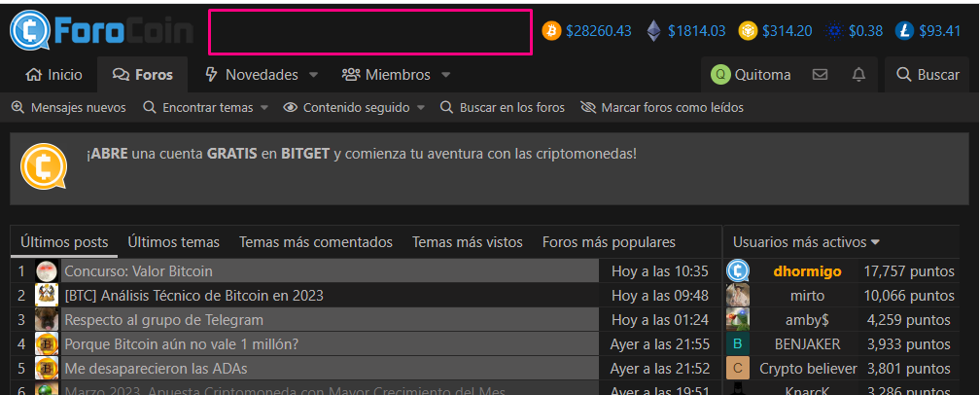
Task: Click the Ethereum price icon
Action: click(654, 31)
